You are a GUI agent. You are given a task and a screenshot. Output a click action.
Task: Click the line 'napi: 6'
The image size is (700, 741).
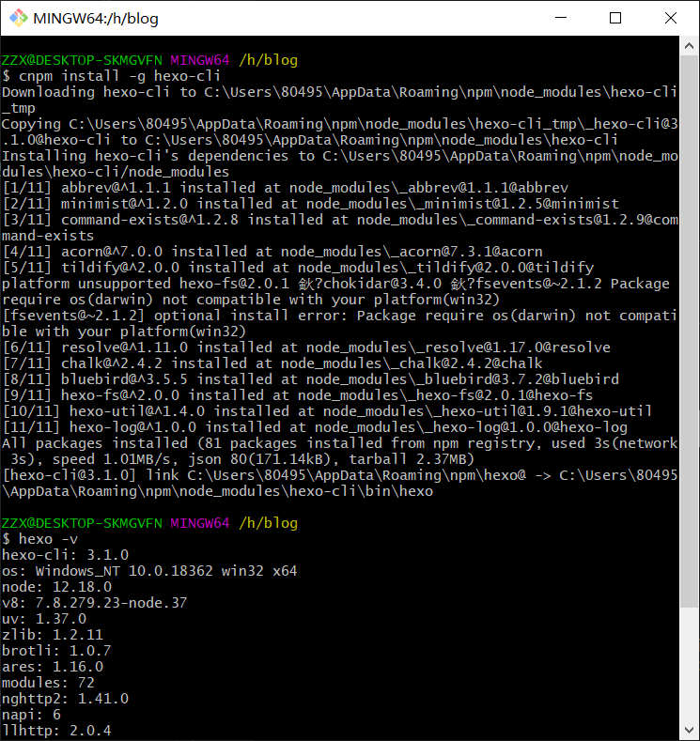31,715
